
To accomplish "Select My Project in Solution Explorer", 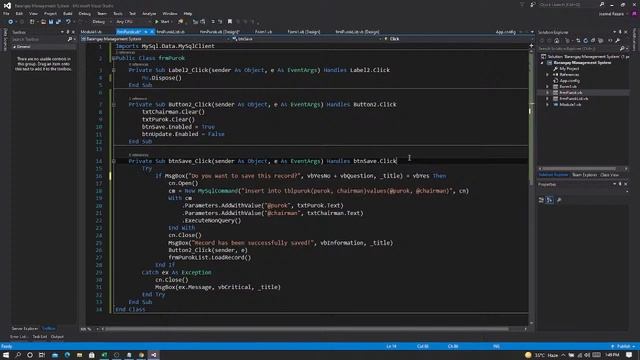I will 569,69.
